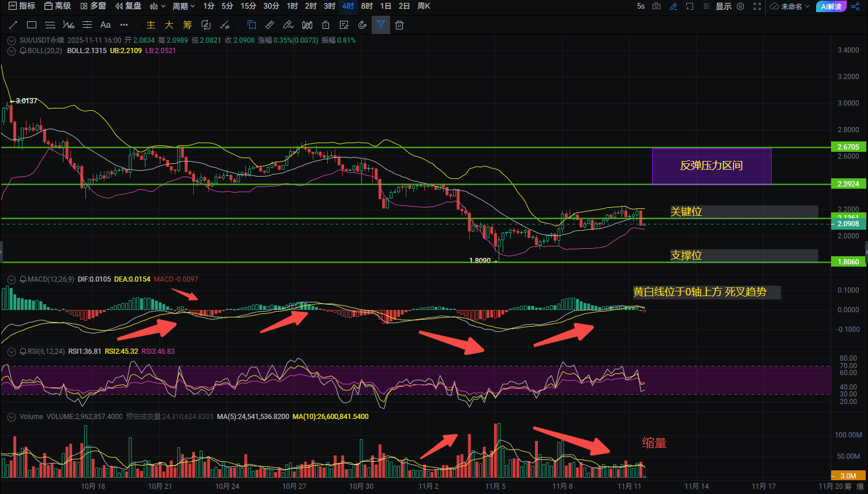Click the multi-arrow signal icon
This screenshot has height=494, width=868.
pos(225,25)
